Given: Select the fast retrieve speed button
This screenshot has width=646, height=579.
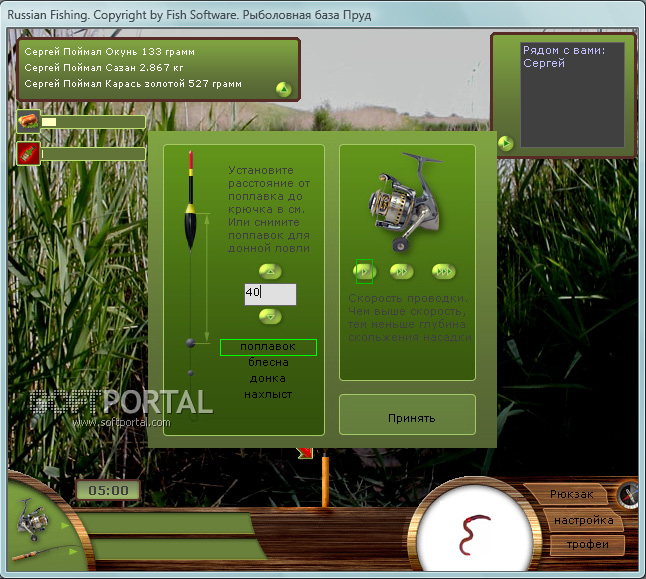Looking at the screenshot, I should click(444, 271).
